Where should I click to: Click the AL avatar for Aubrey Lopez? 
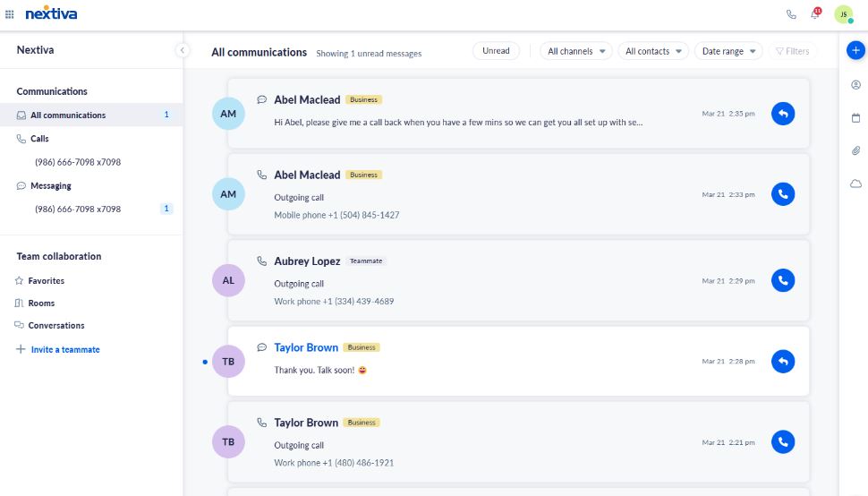click(x=228, y=280)
